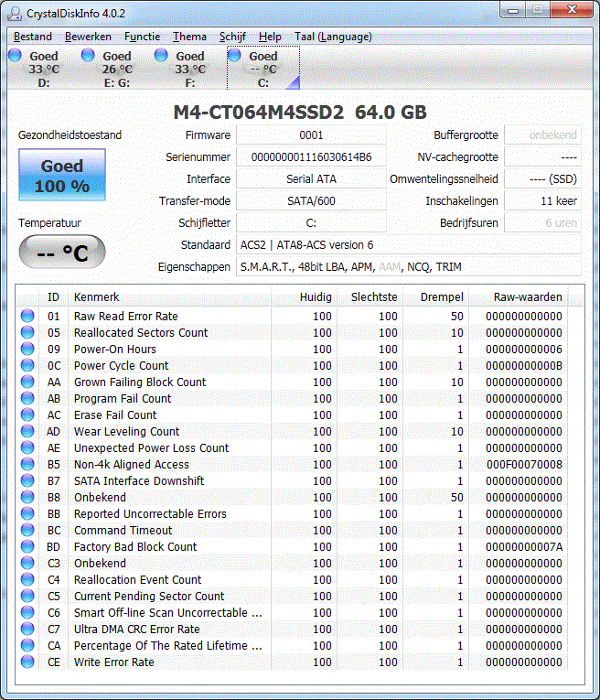This screenshot has height=700, width=600.
Task: Open the Bewerken menu
Action: (x=88, y=37)
